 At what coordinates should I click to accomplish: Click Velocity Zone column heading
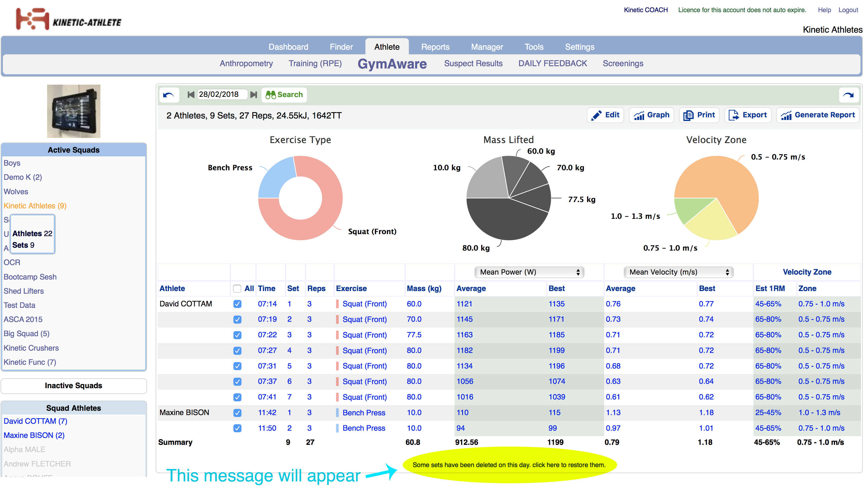click(x=807, y=272)
